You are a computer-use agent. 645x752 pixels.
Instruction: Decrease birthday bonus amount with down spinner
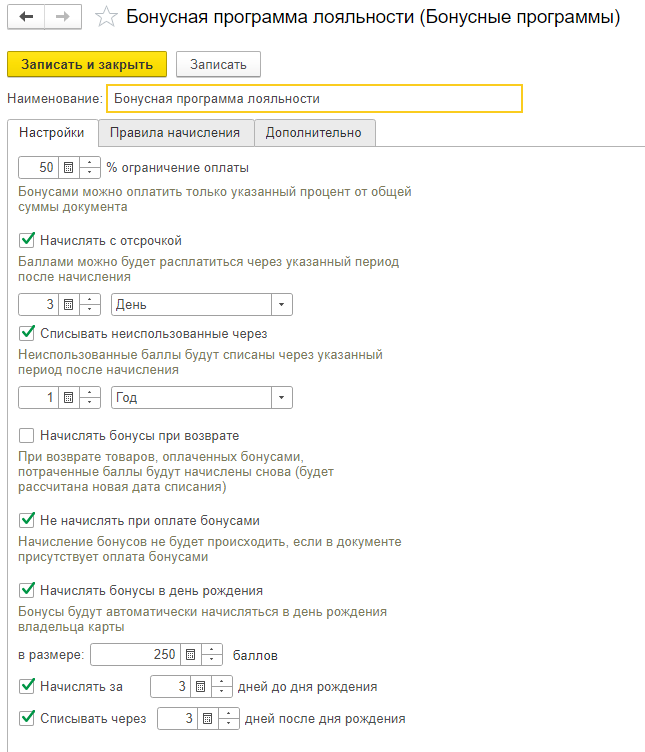(x=211, y=660)
